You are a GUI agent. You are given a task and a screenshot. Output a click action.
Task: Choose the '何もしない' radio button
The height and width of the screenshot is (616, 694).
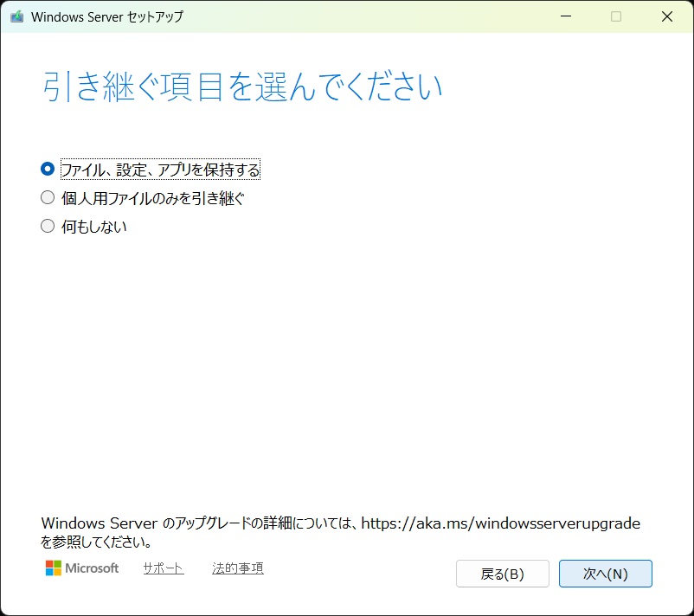[48, 227]
